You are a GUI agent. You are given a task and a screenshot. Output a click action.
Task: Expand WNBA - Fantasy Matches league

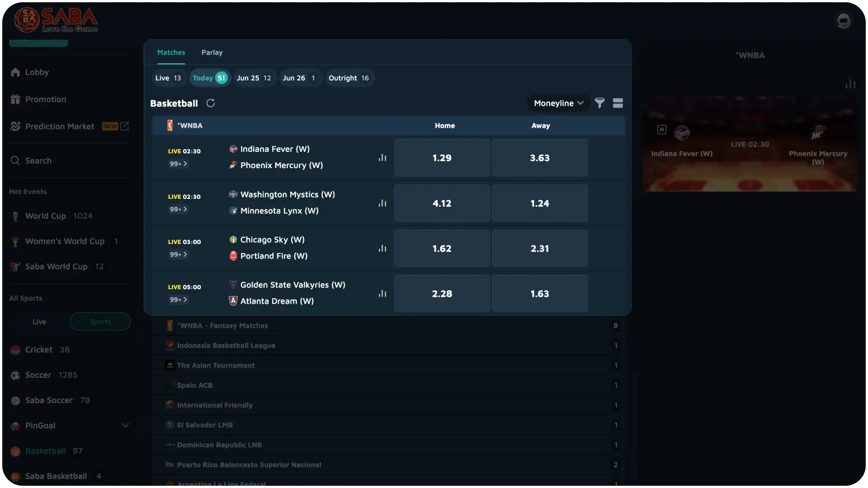(389, 325)
